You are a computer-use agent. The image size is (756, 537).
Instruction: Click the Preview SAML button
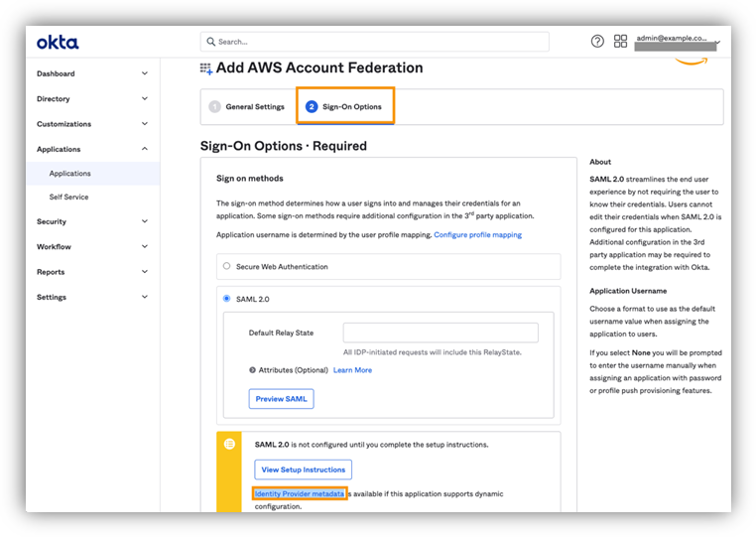point(281,399)
